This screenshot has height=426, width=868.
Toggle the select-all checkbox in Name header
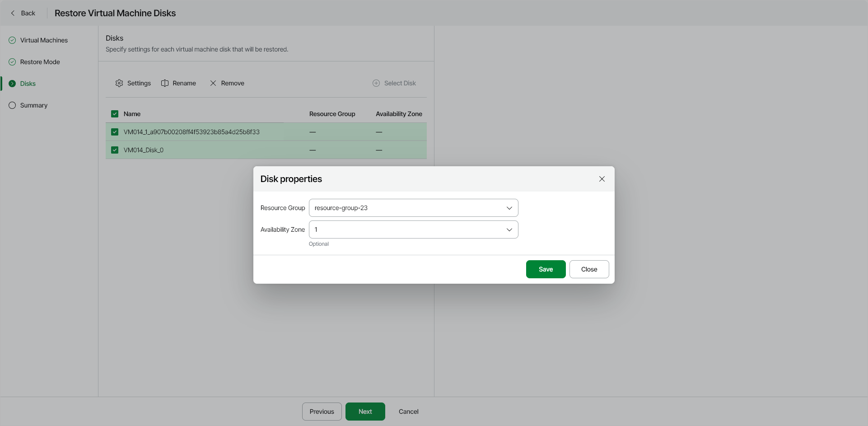(115, 113)
